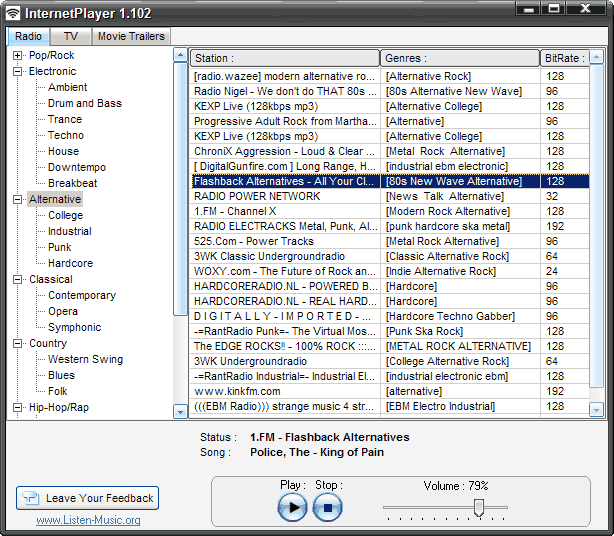
Task: Select the Pop/Rock category label
Action: tap(51, 56)
